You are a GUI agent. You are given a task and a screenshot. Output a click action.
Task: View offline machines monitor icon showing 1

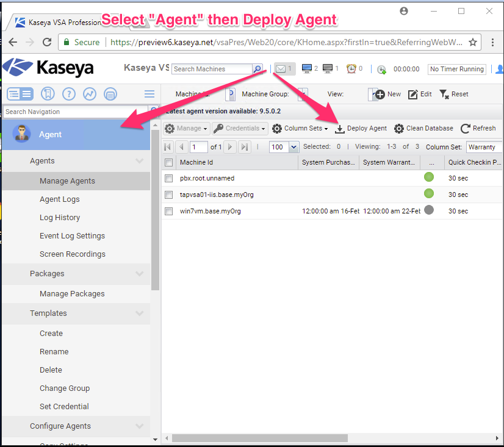pos(328,68)
